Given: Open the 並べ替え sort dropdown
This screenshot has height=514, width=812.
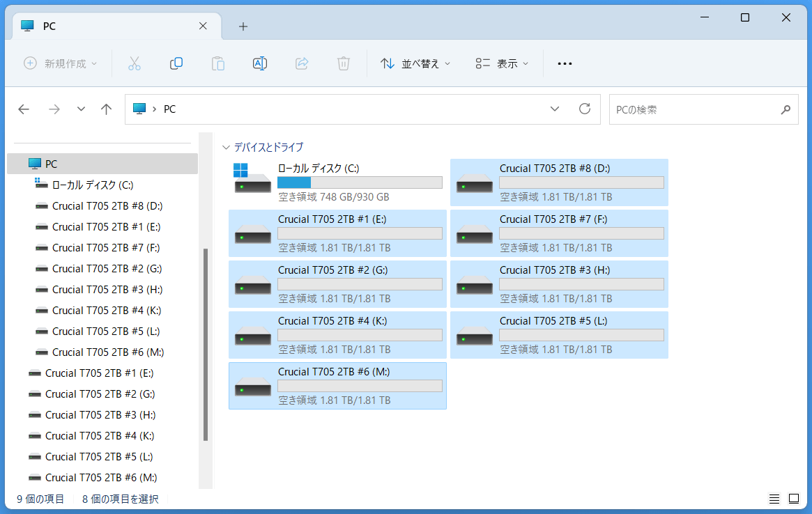Looking at the screenshot, I should [415, 63].
